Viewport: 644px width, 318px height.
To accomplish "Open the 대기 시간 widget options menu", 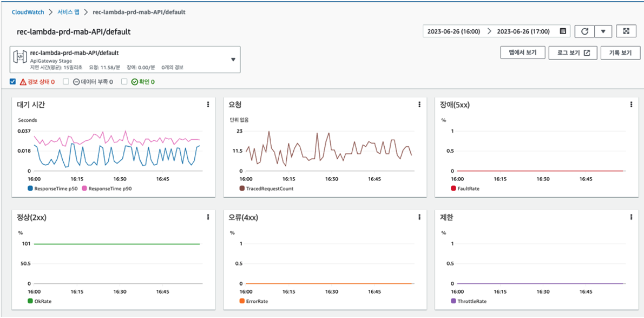I will pyautogui.click(x=208, y=105).
